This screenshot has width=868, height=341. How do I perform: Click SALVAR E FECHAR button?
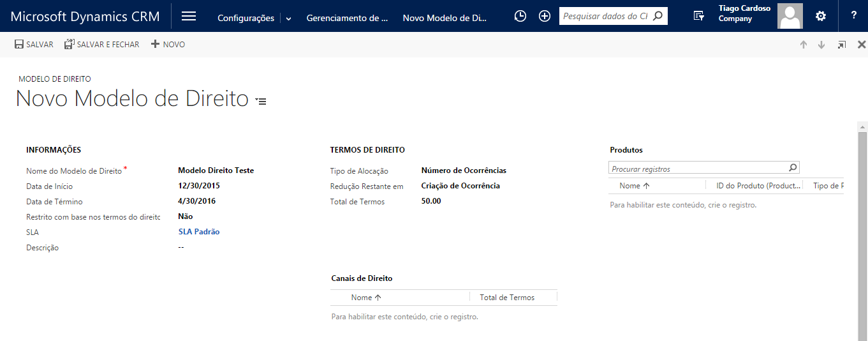point(101,45)
